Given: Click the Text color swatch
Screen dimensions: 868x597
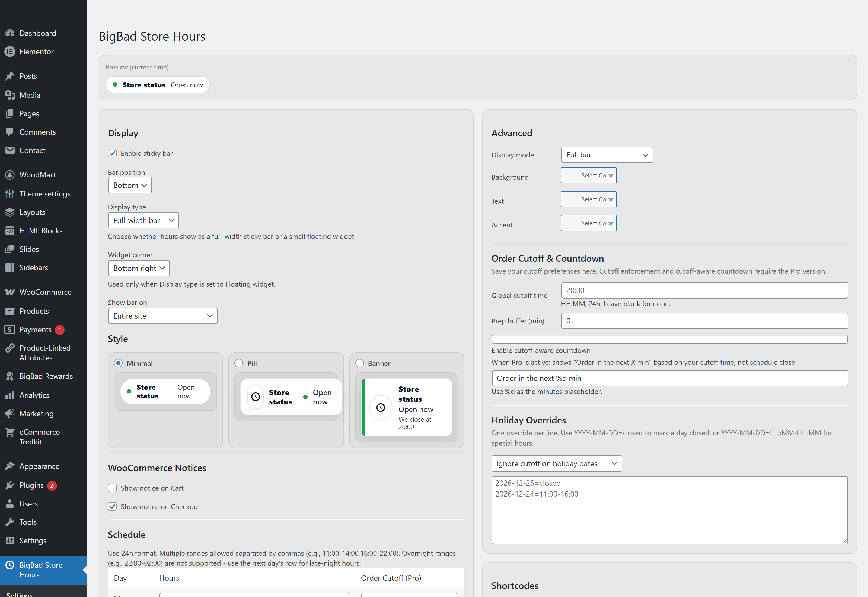Looking at the screenshot, I should [570, 199].
